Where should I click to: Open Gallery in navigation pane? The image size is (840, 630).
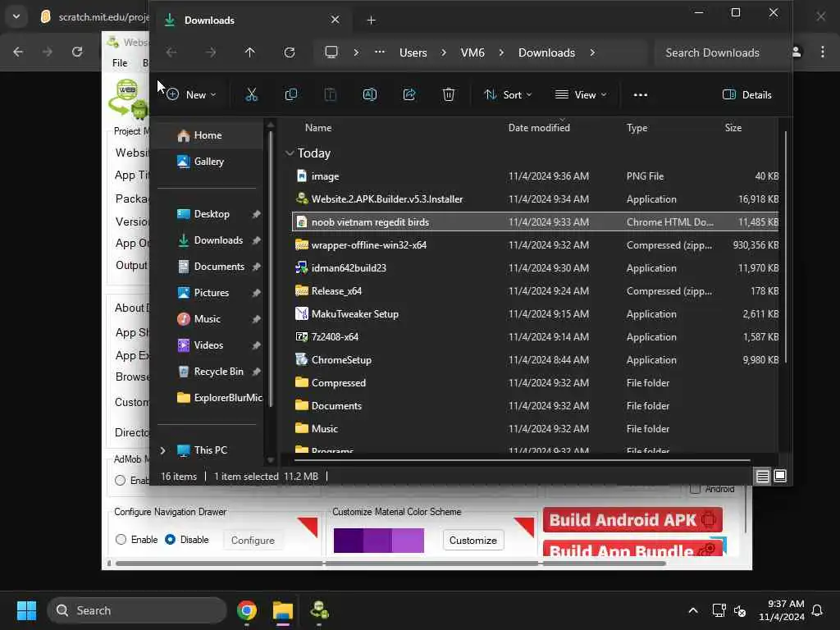[x=208, y=162]
